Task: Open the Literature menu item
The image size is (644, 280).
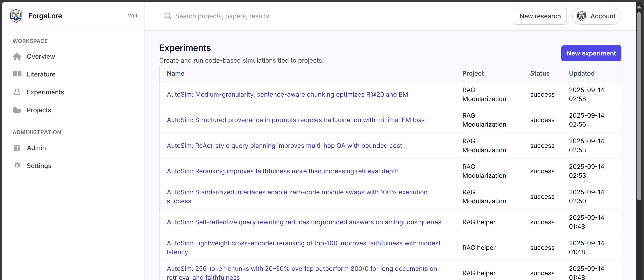Action: coord(41,74)
